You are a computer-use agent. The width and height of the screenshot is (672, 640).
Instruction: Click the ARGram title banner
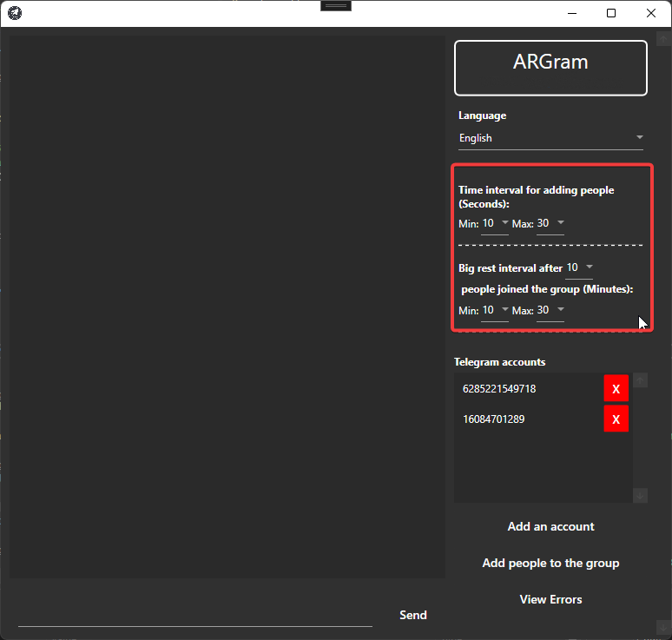pos(550,68)
